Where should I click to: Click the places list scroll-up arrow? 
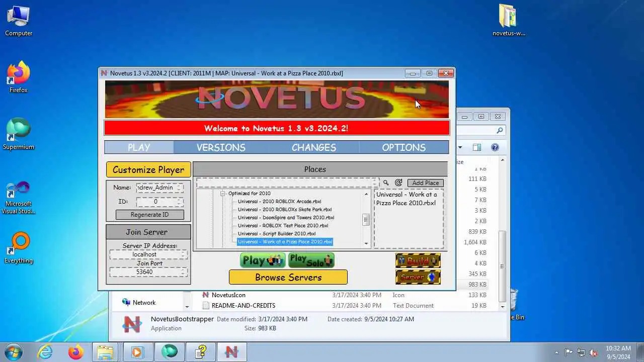(366, 194)
